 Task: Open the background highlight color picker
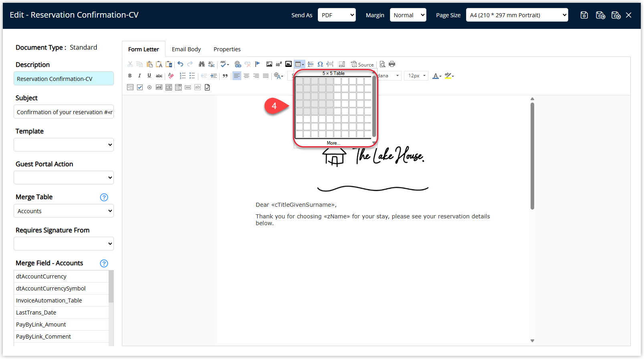point(449,76)
